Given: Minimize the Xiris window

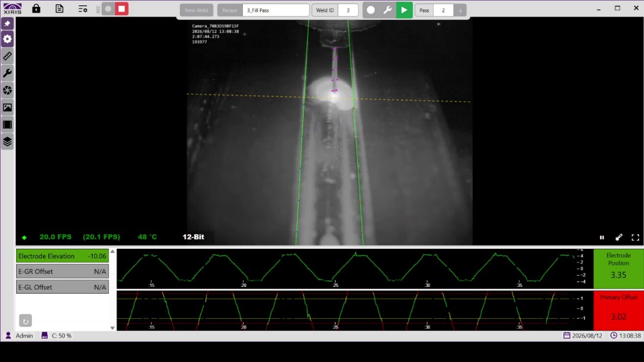Looking at the screenshot, I should (599, 8).
